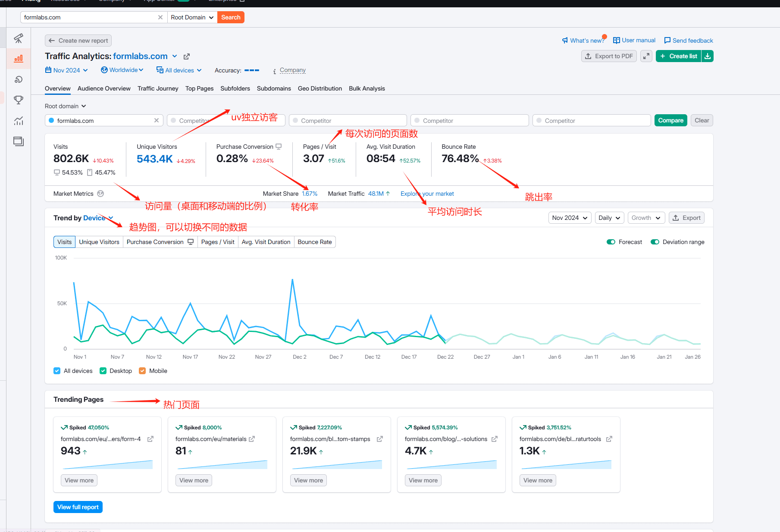This screenshot has width=780, height=532.
Task: Click the green Compare button
Action: 670,120
